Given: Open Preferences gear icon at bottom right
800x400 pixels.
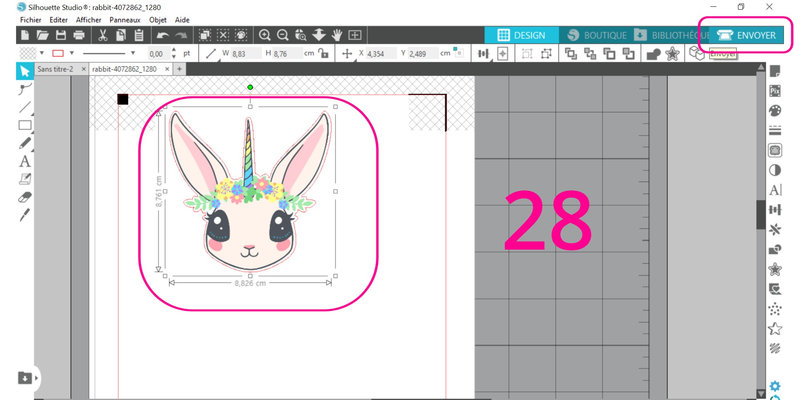Looking at the screenshot, I should (776, 386).
